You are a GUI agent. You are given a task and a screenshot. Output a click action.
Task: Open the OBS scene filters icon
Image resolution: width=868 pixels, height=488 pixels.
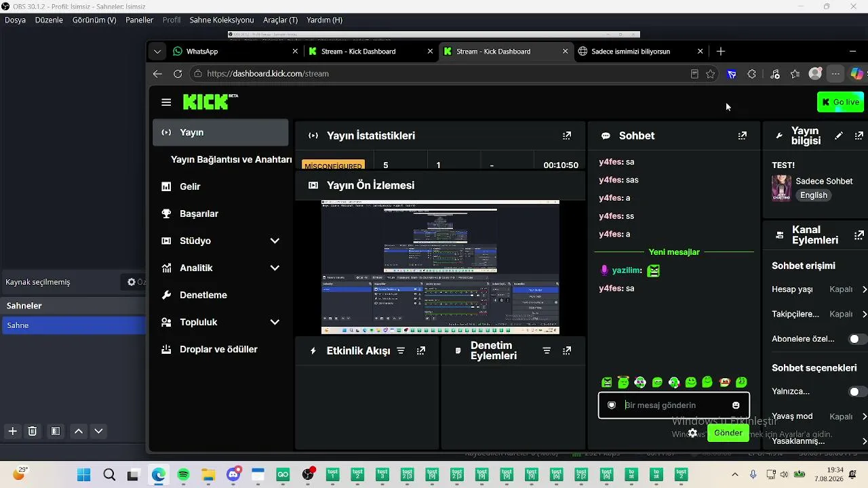pos(56,431)
